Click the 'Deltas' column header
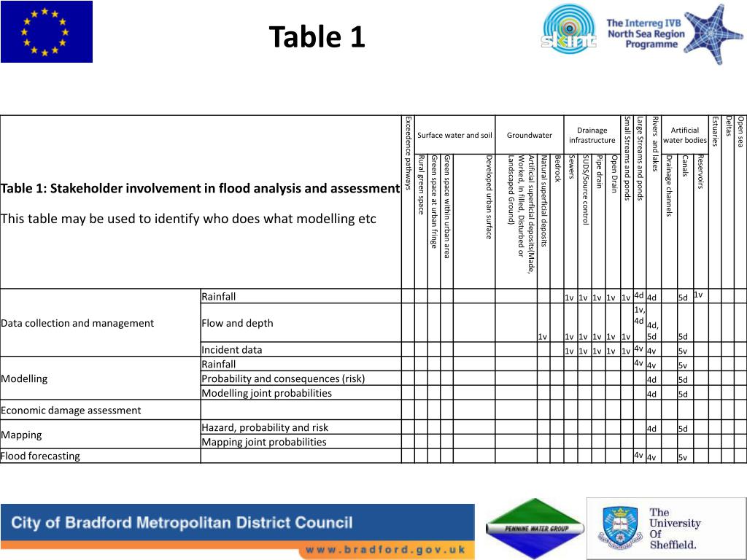The height and width of the screenshot is (560, 747). click(728, 127)
